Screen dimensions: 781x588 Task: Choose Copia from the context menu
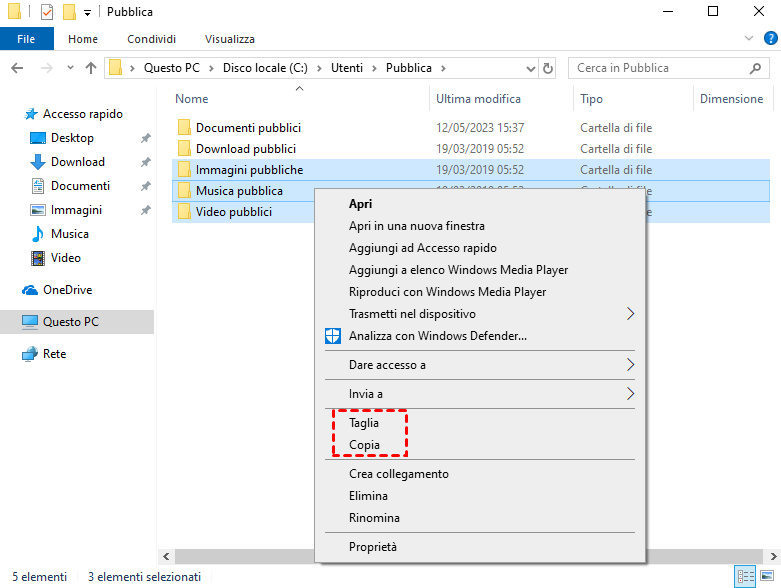[x=364, y=445]
